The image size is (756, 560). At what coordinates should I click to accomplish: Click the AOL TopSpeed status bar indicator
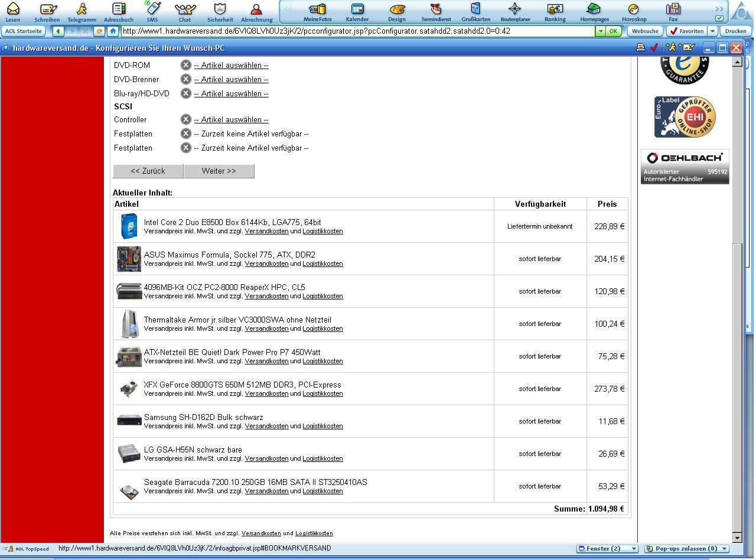point(27,549)
